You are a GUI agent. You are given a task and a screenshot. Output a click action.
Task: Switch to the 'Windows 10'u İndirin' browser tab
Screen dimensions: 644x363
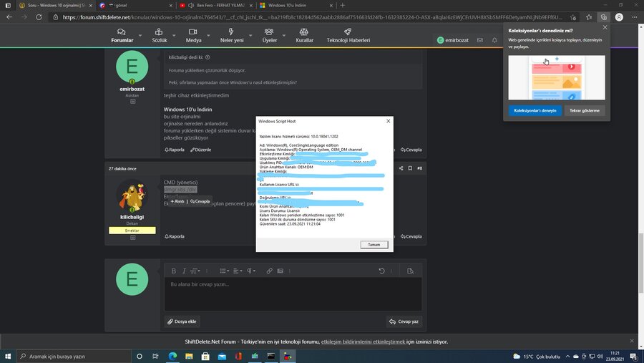296,5
